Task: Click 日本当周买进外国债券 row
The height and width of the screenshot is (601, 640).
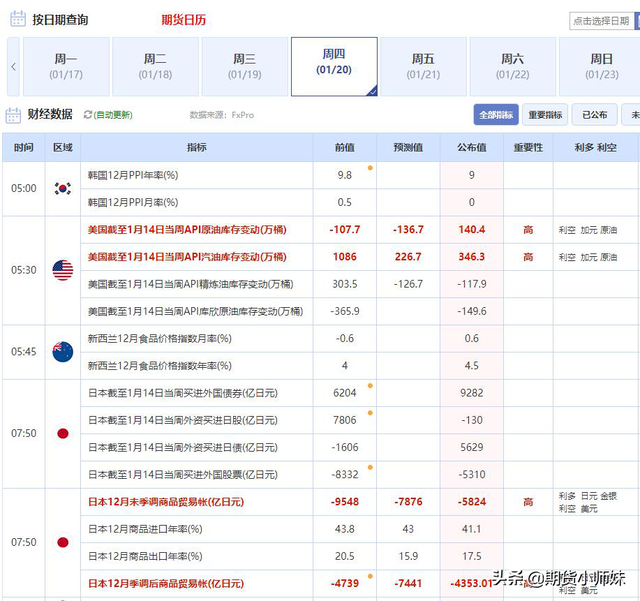Action: pos(359,393)
